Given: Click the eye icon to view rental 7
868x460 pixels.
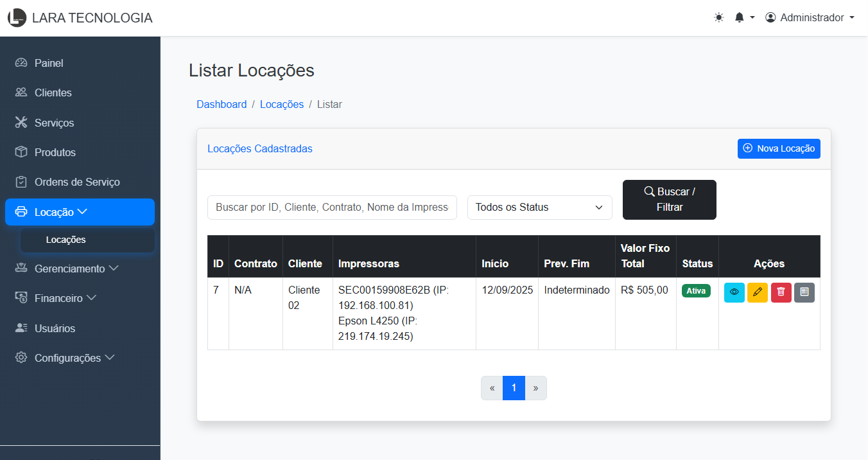Looking at the screenshot, I should (734, 292).
